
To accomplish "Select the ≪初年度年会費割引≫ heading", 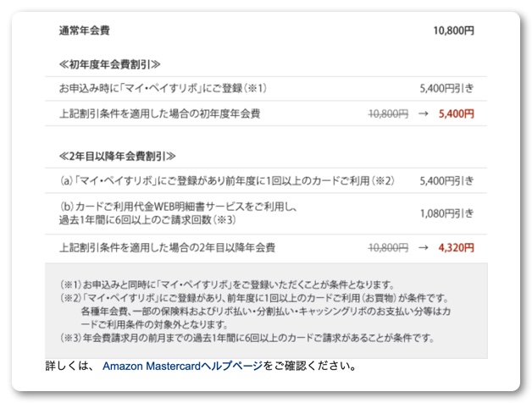I will click(x=109, y=63).
